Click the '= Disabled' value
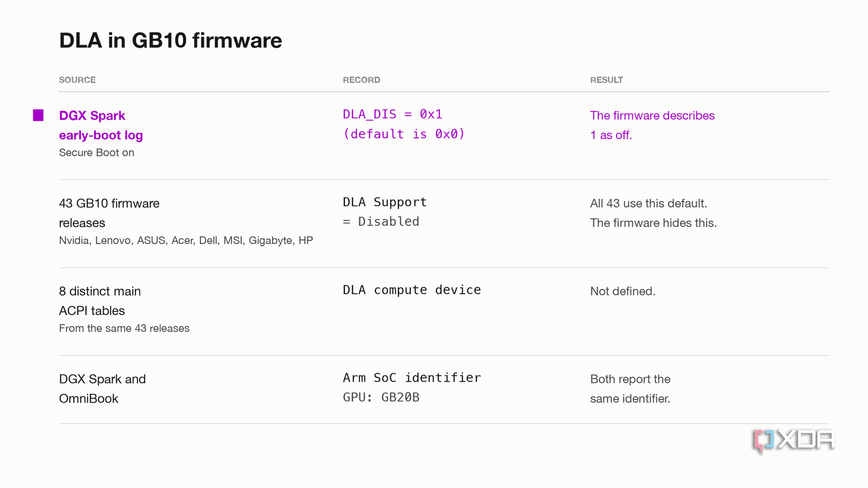This screenshot has width=868, height=488. (381, 221)
